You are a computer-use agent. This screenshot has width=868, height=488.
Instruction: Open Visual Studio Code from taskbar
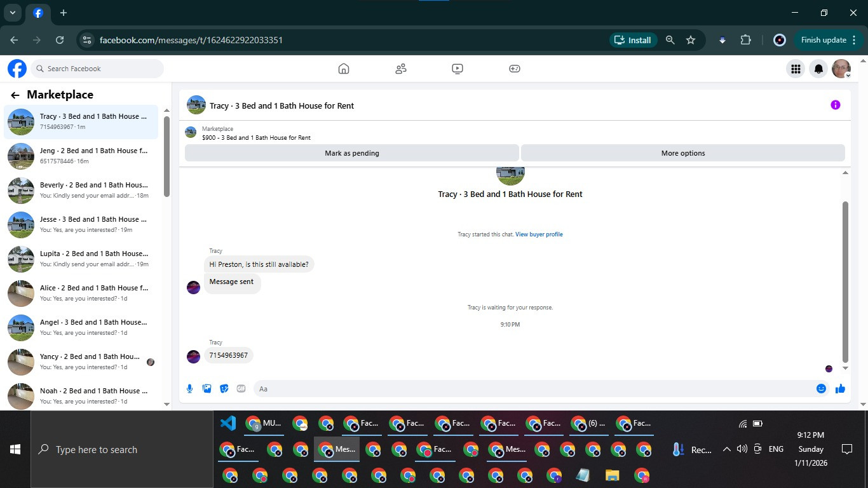pyautogui.click(x=227, y=423)
